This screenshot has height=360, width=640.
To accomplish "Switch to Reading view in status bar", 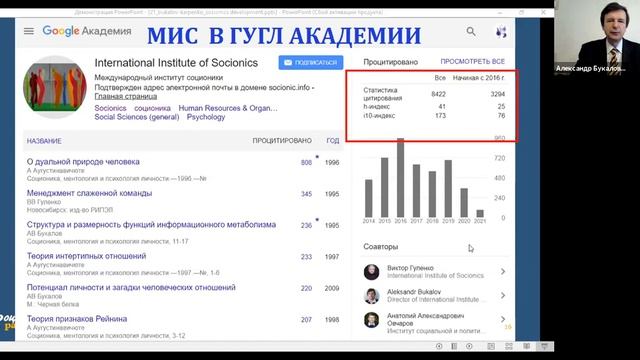I will [527, 346].
